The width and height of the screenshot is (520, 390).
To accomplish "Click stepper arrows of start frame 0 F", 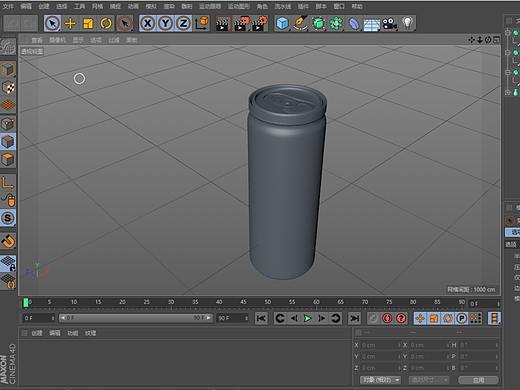I will [53, 318].
